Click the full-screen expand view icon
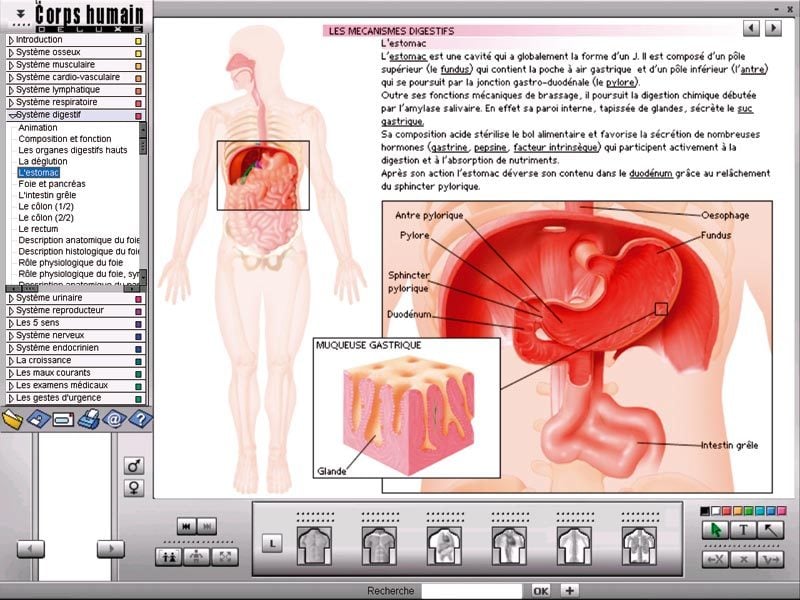Screen dimensions: 800x600 click(x=225, y=557)
